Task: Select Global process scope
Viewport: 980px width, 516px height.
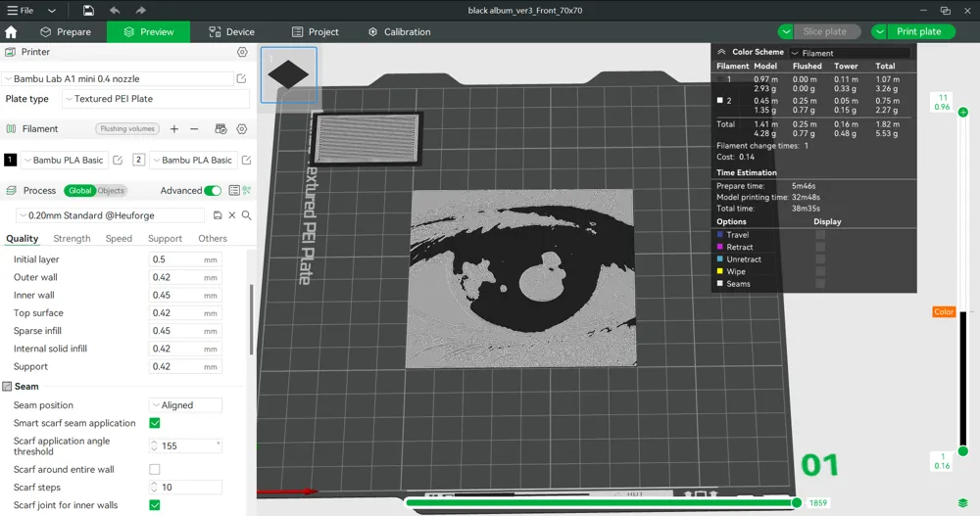Action: pyautogui.click(x=79, y=191)
